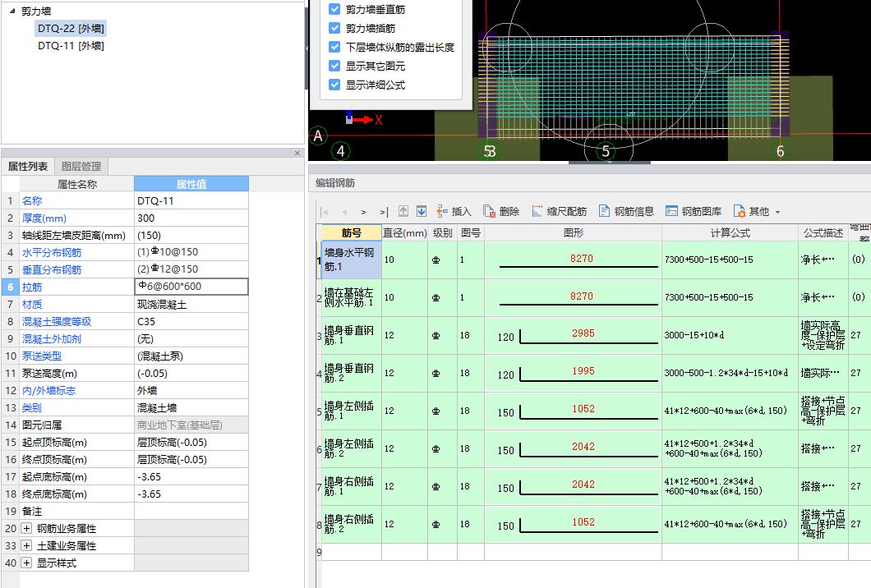Select 墙身垂直钢筋.2 row
Viewport: 871px width, 588px height.
coord(351,373)
